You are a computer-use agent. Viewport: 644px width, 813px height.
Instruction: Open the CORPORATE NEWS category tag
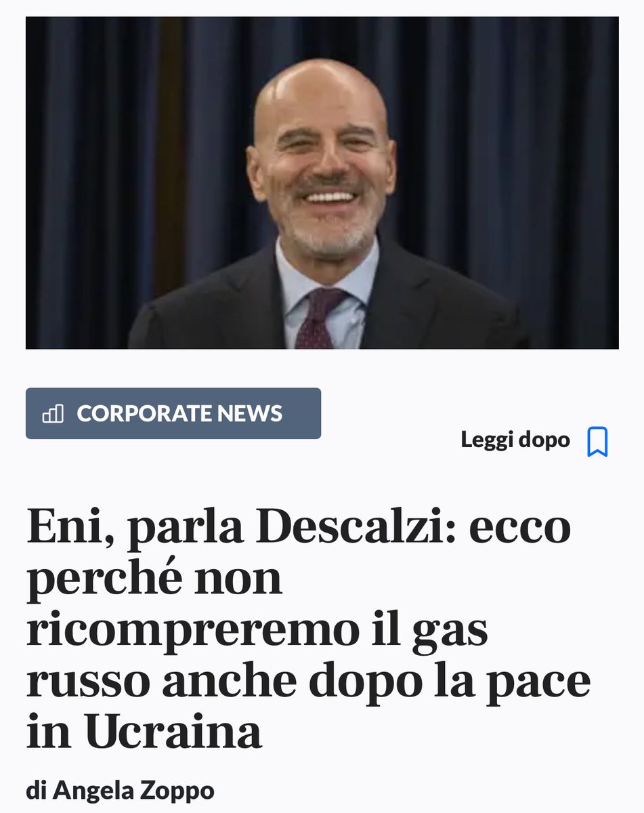pos(173,413)
